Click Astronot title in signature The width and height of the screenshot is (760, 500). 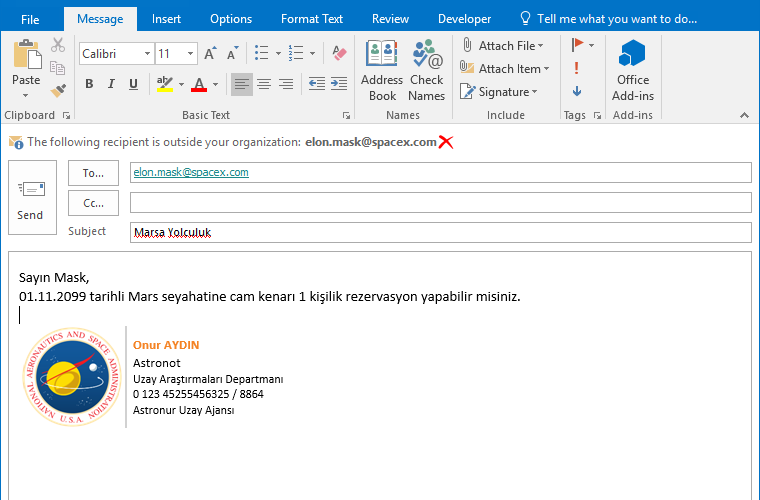tap(157, 363)
